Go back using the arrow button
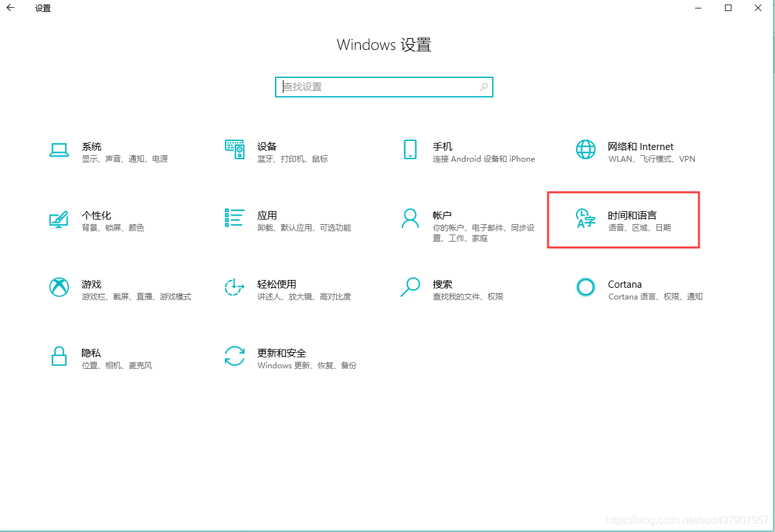Image resolution: width=775 pixels, height=532 pixels. click(10, 8)
